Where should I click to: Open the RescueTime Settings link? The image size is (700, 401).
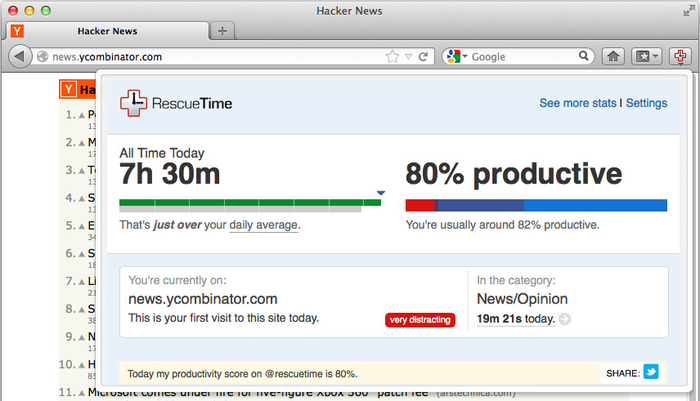pyautogui.click(x=646, y=103)
